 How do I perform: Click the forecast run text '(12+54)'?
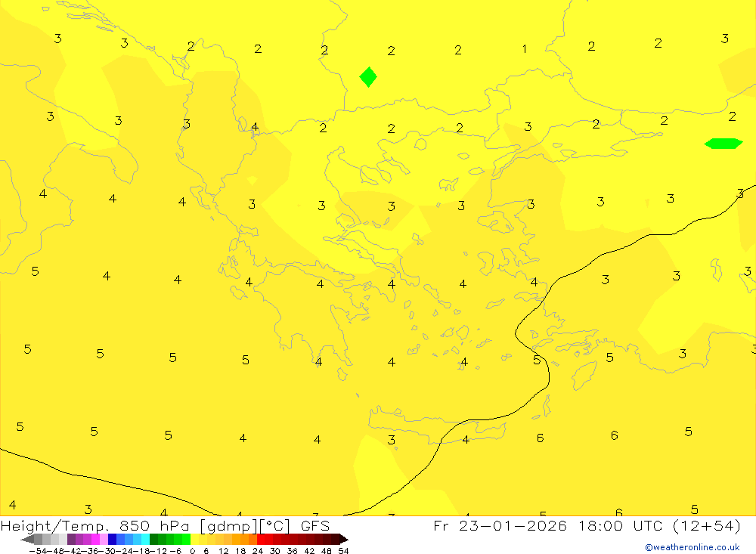click(x=706, y=525)
